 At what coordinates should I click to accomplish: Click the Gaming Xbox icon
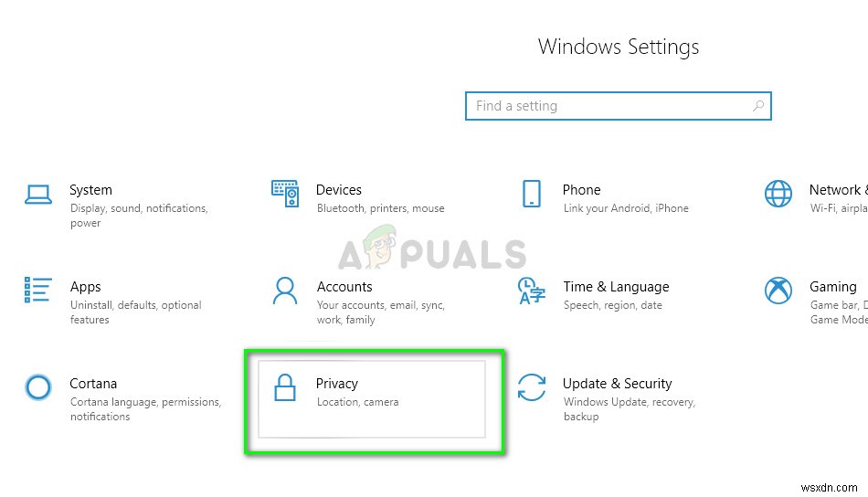(778, 291)
